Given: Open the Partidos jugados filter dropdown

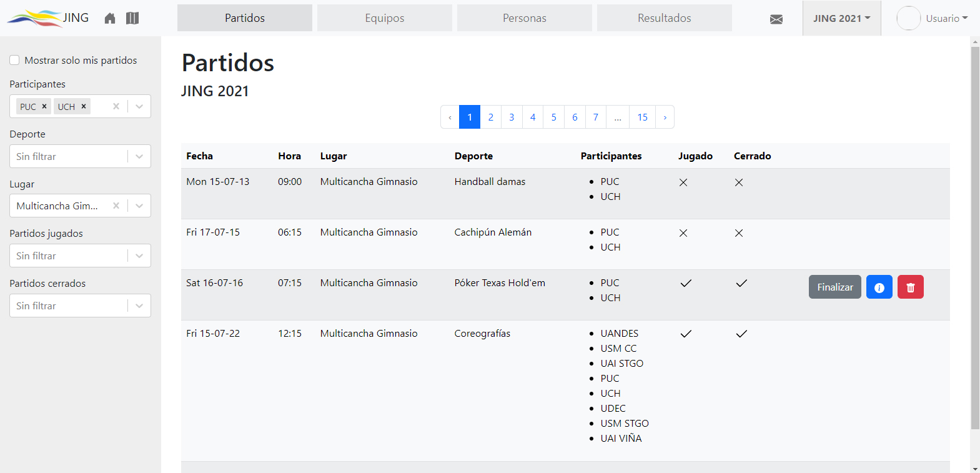Looking at the screenshot, I should (x=80, y=256).
